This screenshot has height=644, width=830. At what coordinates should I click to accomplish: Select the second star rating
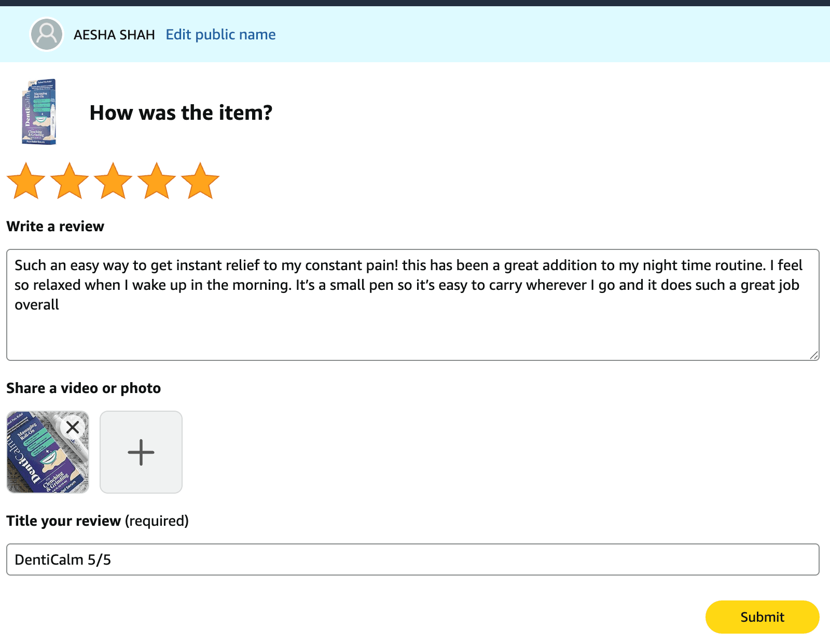[x=69, y=180]
